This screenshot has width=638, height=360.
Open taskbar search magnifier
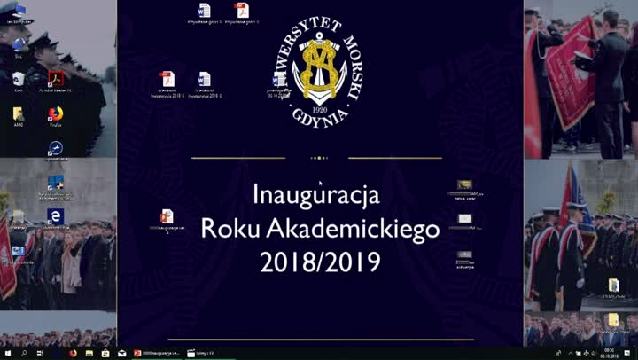(x=24, y=353)
